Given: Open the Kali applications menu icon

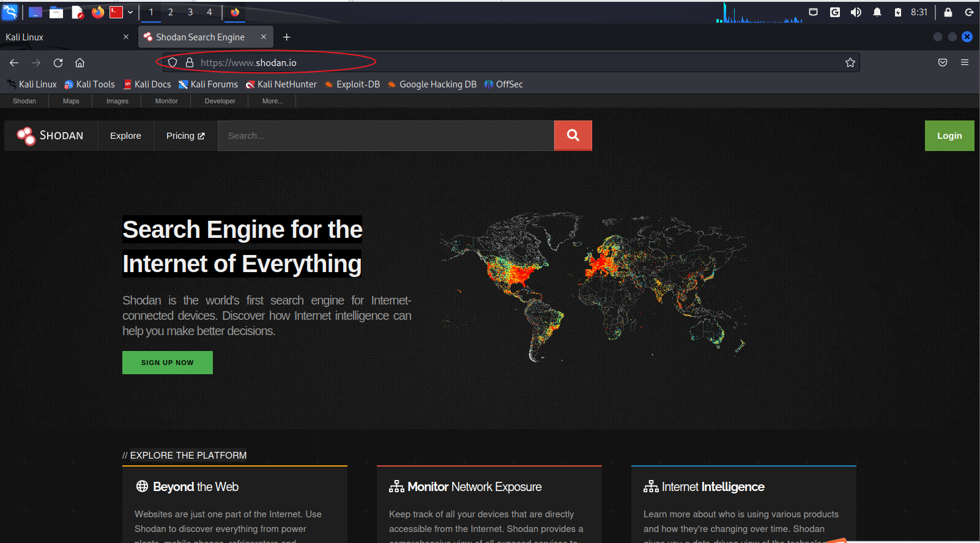Looking at the screenshot, I should click(10, 12).
